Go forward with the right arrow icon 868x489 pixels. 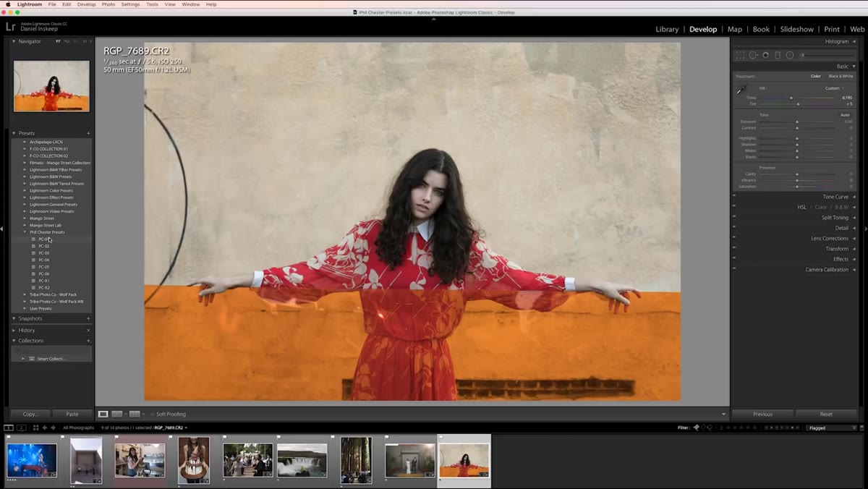pos(53,428)
